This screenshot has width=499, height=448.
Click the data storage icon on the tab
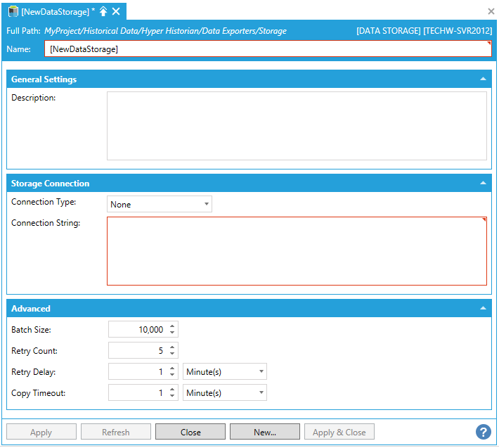[x=13, y=11]
